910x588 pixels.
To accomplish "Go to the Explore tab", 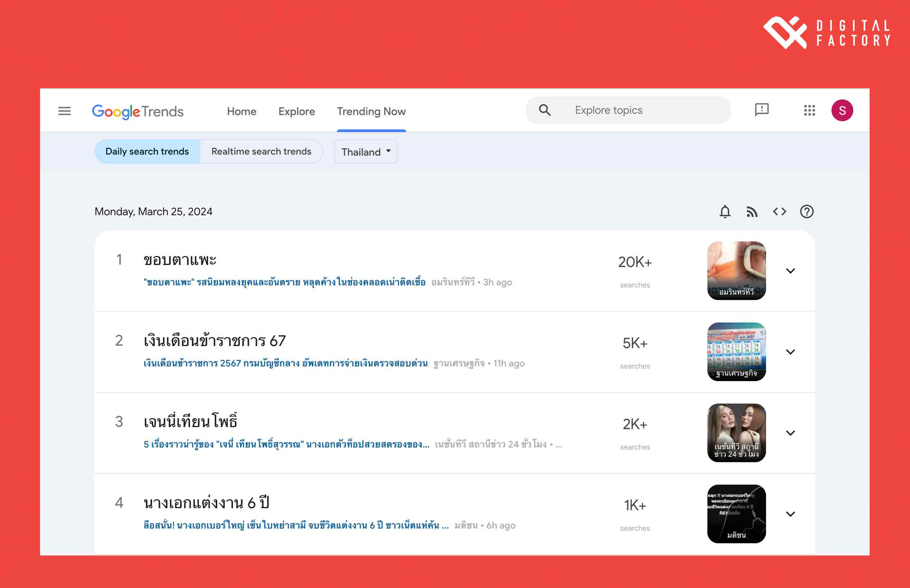I will click(296, 111).
